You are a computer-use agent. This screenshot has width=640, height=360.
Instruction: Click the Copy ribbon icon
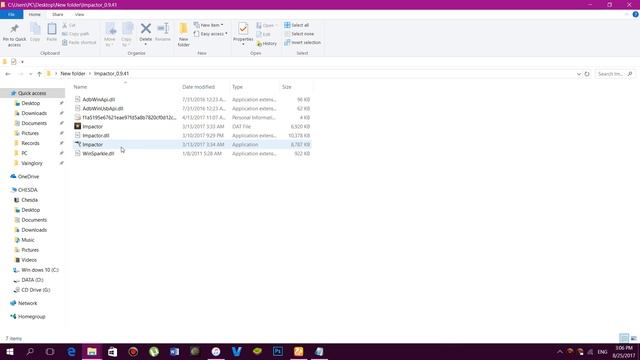tap(35, 32)
